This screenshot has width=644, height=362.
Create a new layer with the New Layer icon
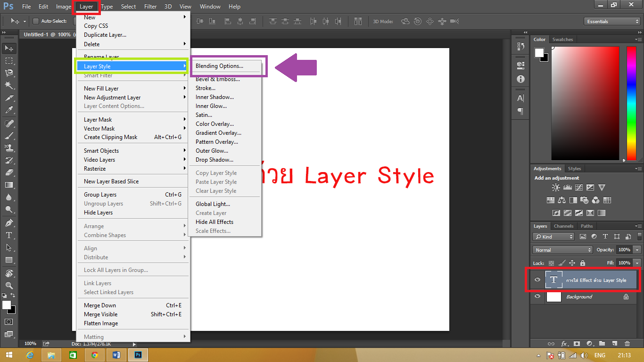click(616, 344)
